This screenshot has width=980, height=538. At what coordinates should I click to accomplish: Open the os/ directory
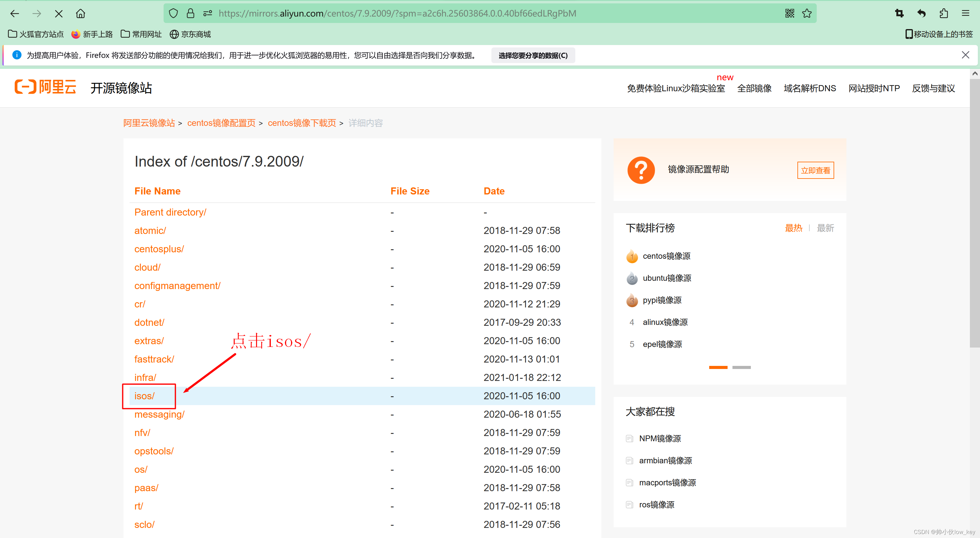pyautogui.click(x=140, y=469)
